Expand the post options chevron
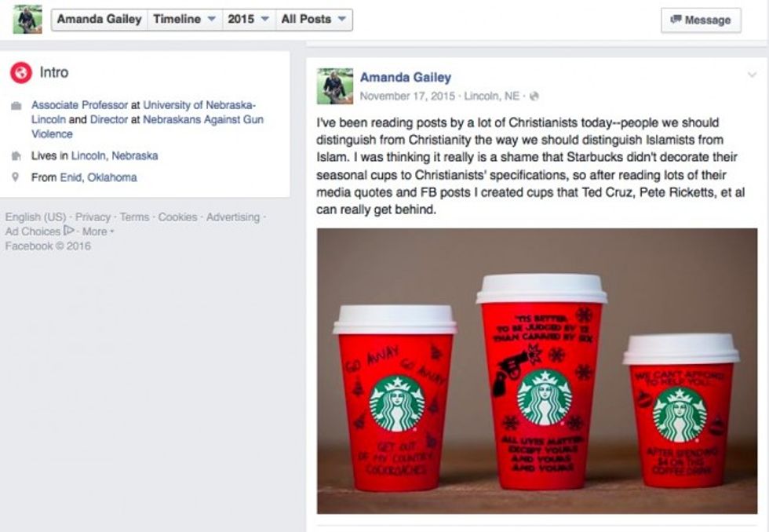 (x=752, y=75)
